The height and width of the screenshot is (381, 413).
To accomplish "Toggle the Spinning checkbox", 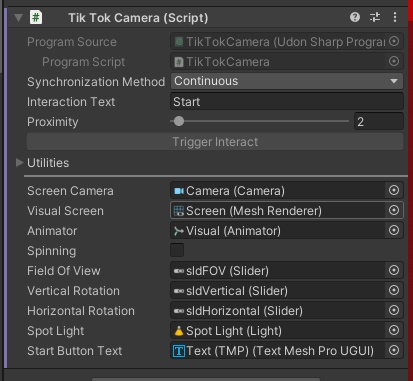I will 177,250.
